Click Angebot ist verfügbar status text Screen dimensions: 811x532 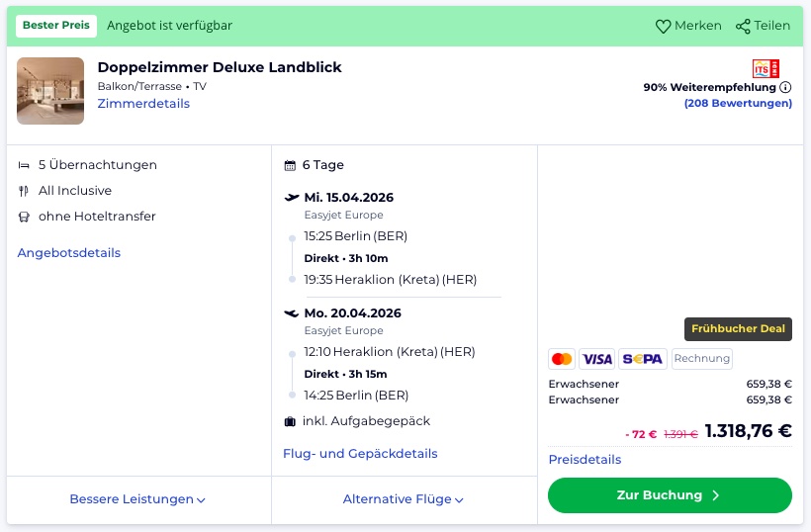click(170, 26)
